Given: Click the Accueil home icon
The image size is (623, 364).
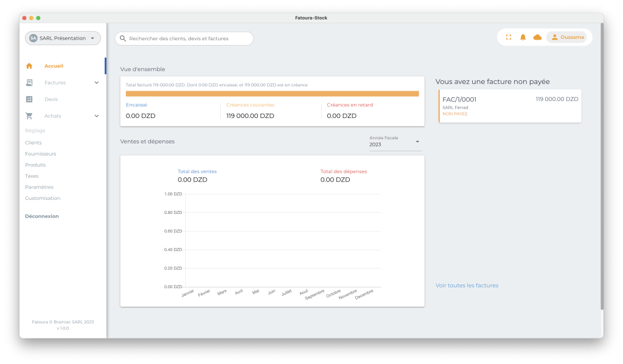Looking at the screenshot, I should (29, 66).
